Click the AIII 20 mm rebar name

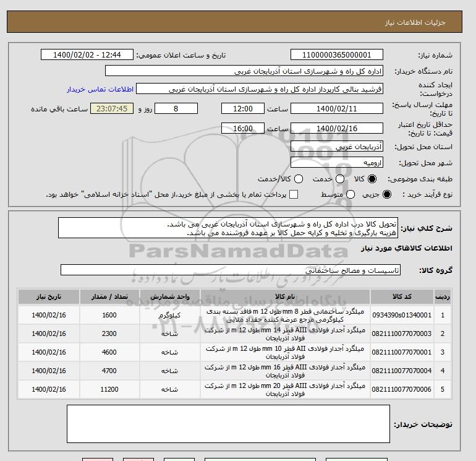(285, 390)
